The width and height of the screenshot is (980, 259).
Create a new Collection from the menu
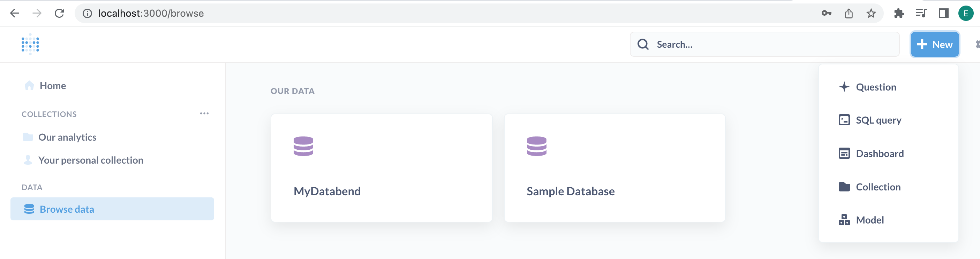[878, 187]
